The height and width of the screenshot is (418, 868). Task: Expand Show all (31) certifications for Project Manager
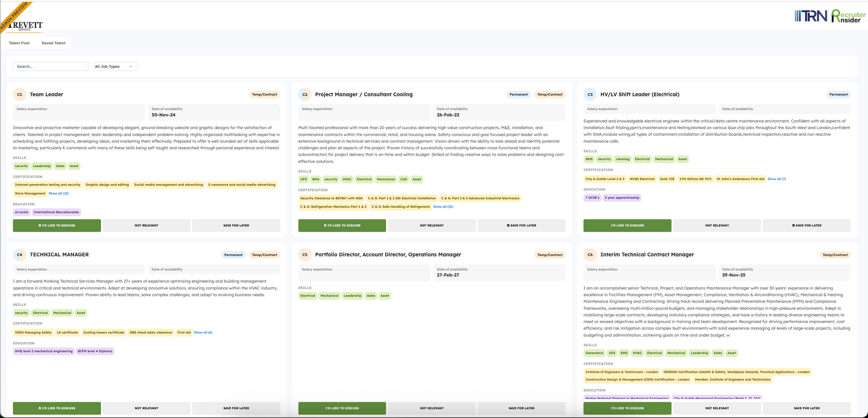pyautogui.click(x=443, y=207)
